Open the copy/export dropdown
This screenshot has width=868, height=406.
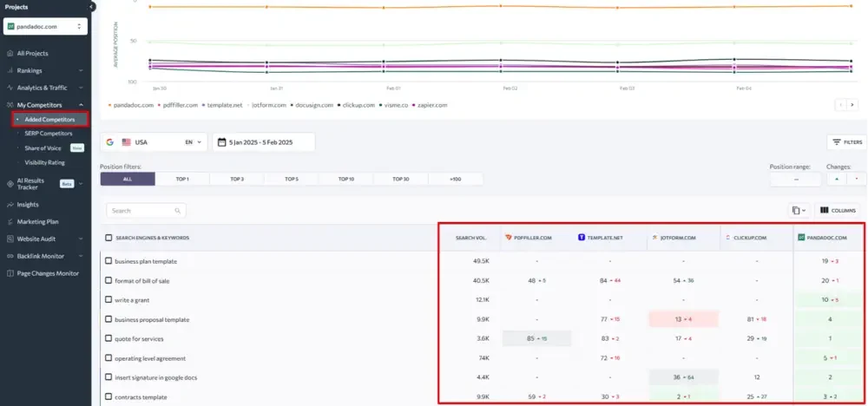point(799,210)
